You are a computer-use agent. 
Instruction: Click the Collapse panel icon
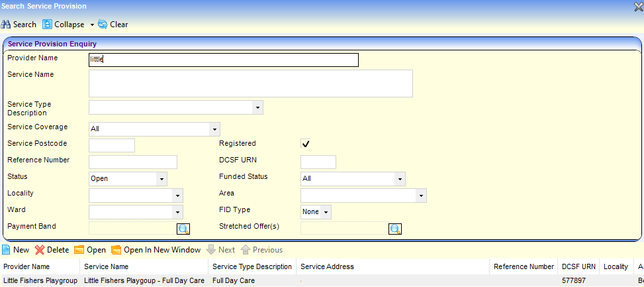pos(48,25)
